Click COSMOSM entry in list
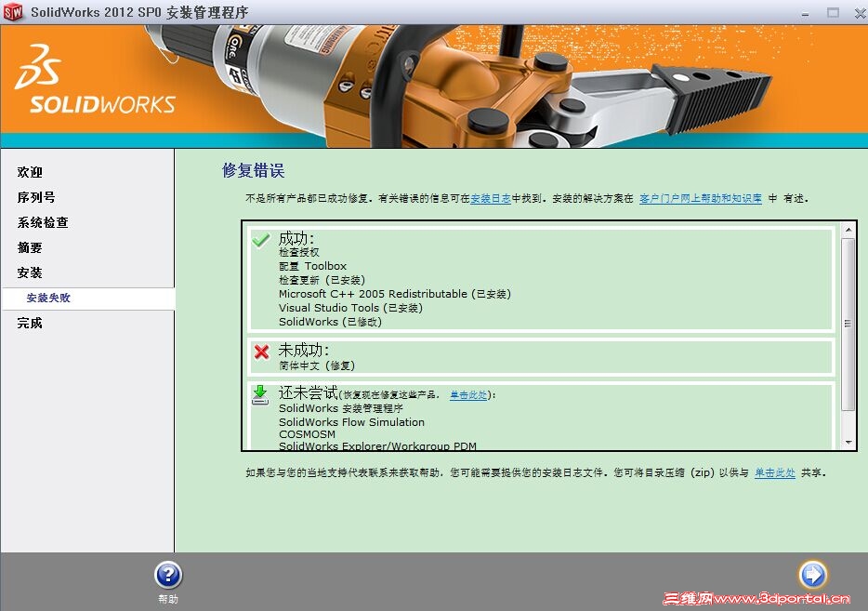This screenshot has width=868, height=611. tap(308, 434)
